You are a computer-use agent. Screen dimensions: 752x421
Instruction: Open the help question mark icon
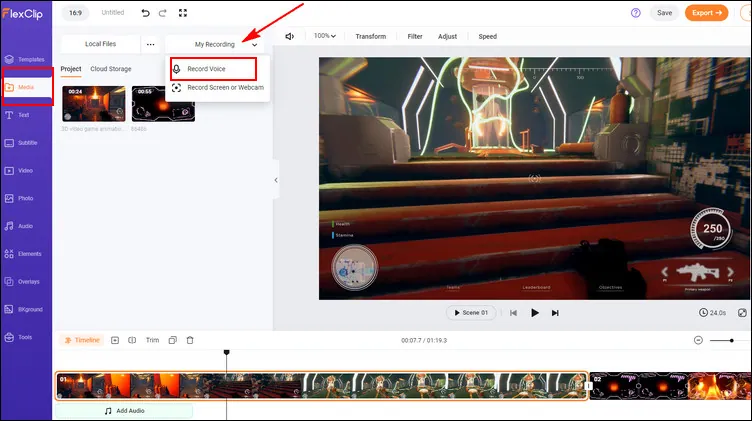(x=635, y=13)
